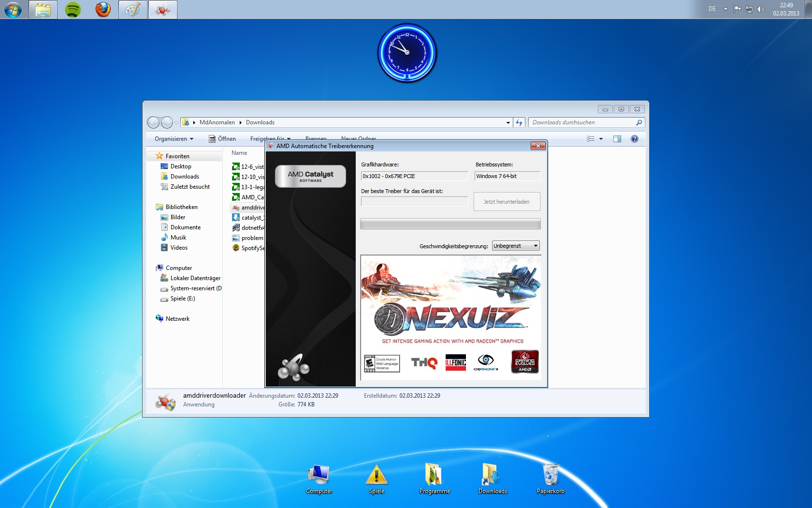
Task: Click Downloads in the address breadcrumb
Action: pos(260,122)
